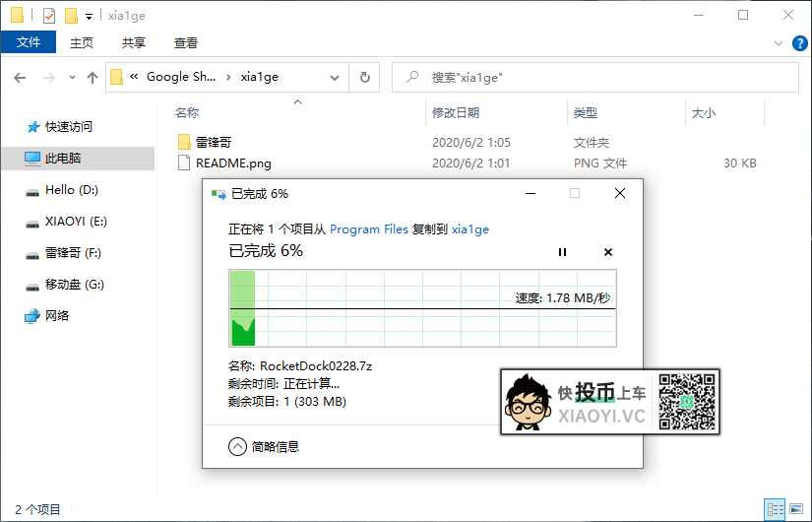Screen dimensions: 812x522
Task: Click the copy dialog title icon
Action: point(219,194)
